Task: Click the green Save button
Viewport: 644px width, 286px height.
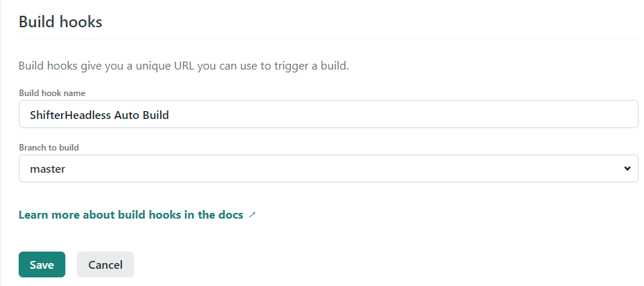Action: pyautogui.click(x=42, y=264)
